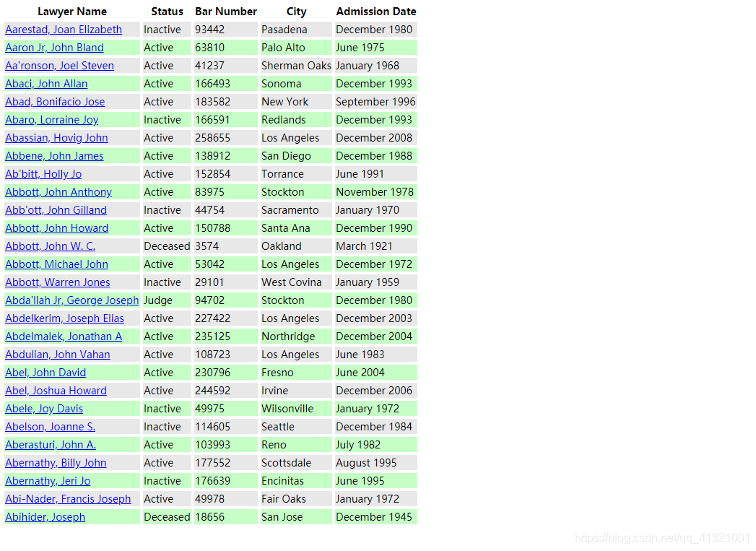This screenshot has width=756, height=551.
Task: Select the Judge status cell
Action: [x=167, y=300]
